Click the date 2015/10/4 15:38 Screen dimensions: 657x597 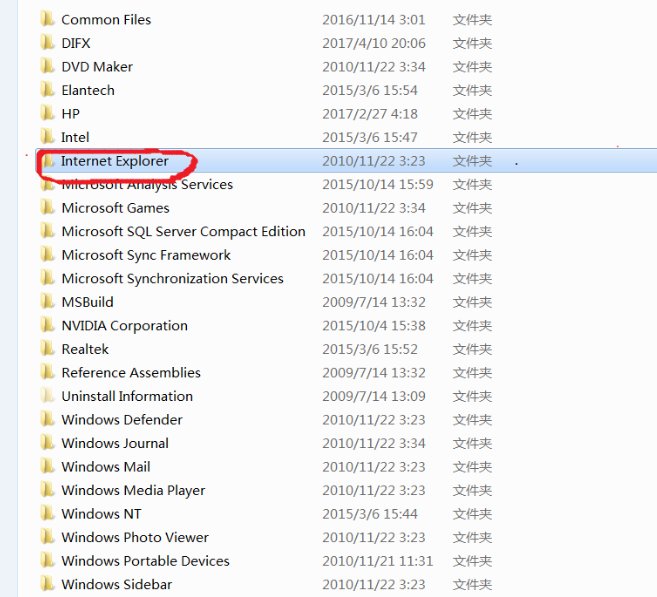point(374,326)
